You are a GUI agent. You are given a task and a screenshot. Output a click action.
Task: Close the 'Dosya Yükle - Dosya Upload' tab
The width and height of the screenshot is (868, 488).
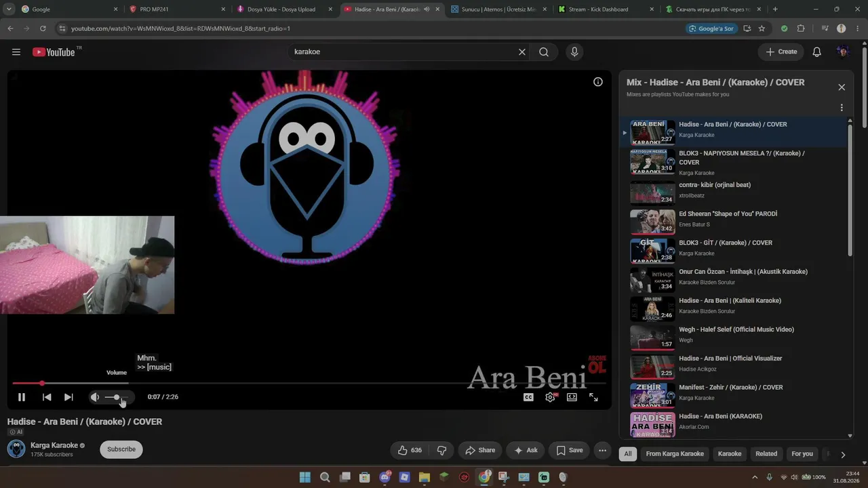[x=330, y=9]
